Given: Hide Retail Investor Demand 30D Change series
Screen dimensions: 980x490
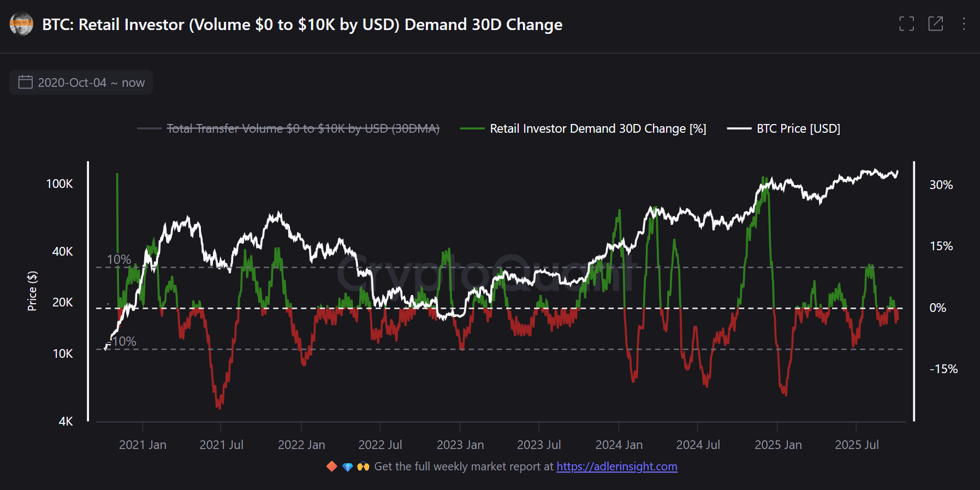Looking at the screenshot, I should 598,128.
